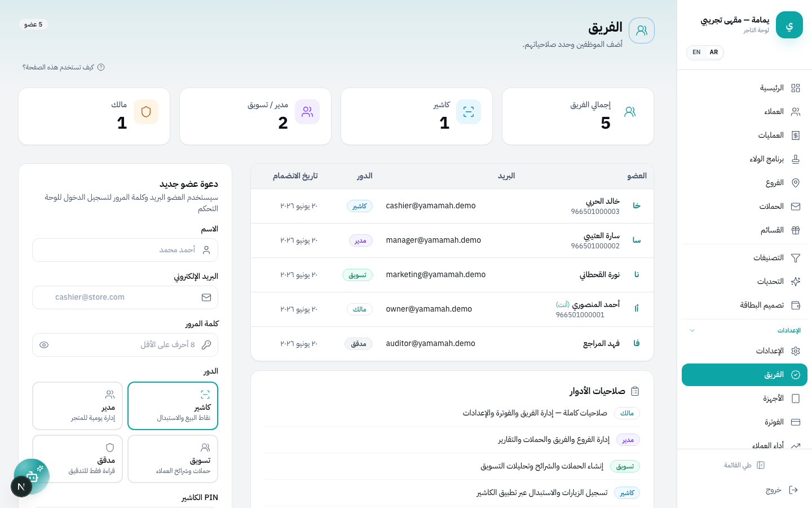Focus the البريد الإلكتروني email input
The image size is (812, 508).
125,297
